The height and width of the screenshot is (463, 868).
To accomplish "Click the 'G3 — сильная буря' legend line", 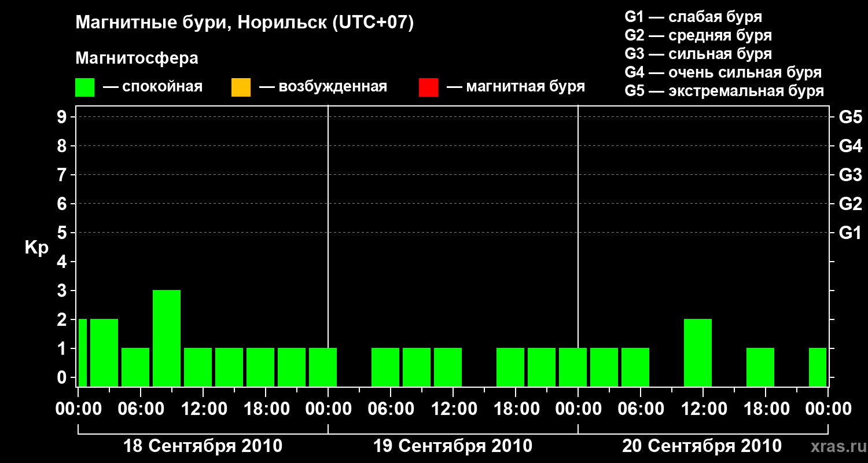I will pos(698,53).
